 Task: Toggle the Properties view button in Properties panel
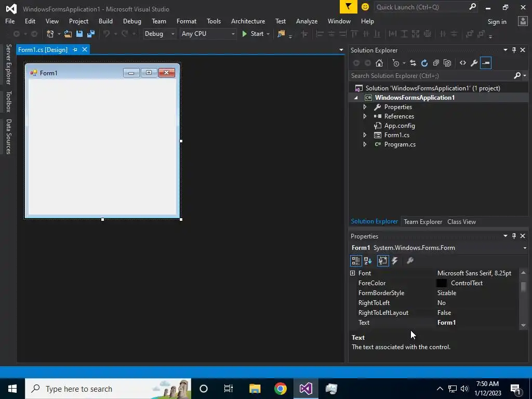coord(383,261)
